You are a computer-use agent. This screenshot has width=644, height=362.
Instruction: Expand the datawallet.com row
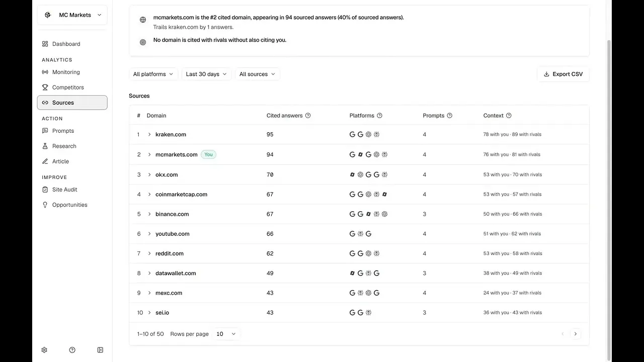[x=149, y=274]
